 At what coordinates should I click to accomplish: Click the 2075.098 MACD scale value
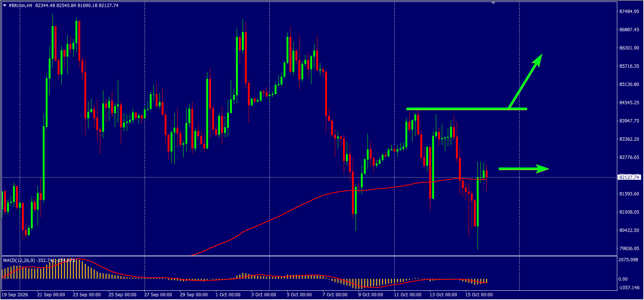(628, 260)
